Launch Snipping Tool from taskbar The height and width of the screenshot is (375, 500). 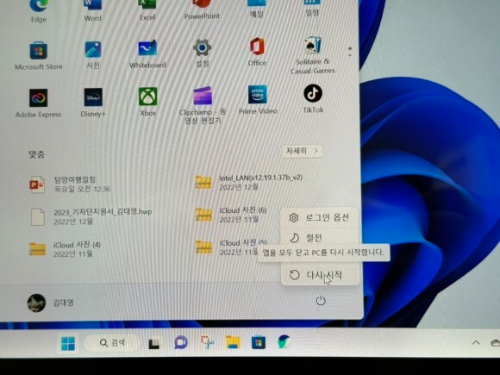[x=207, y=342]
